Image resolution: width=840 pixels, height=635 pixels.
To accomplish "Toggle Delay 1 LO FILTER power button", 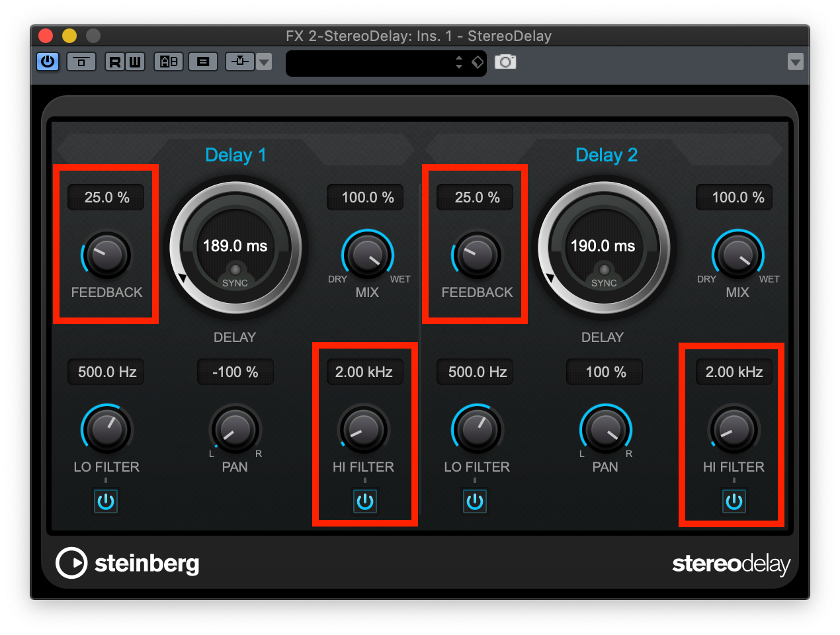I will pos(106,501).
